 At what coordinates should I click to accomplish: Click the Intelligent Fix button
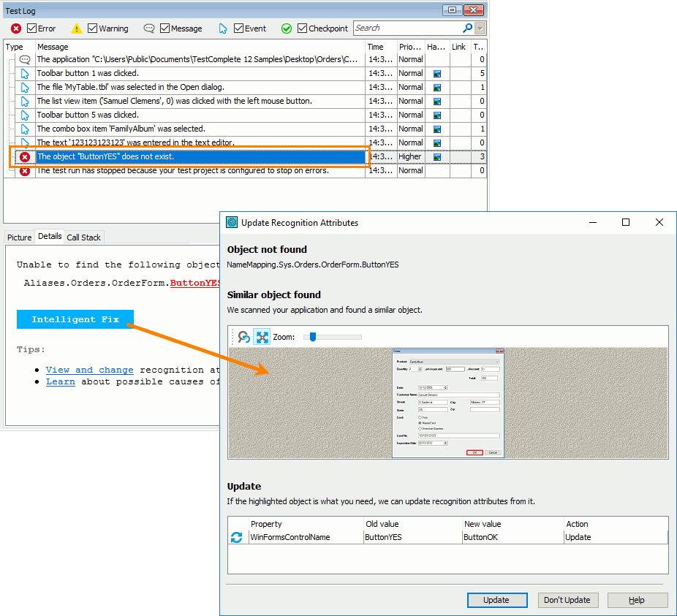(75, 319)
